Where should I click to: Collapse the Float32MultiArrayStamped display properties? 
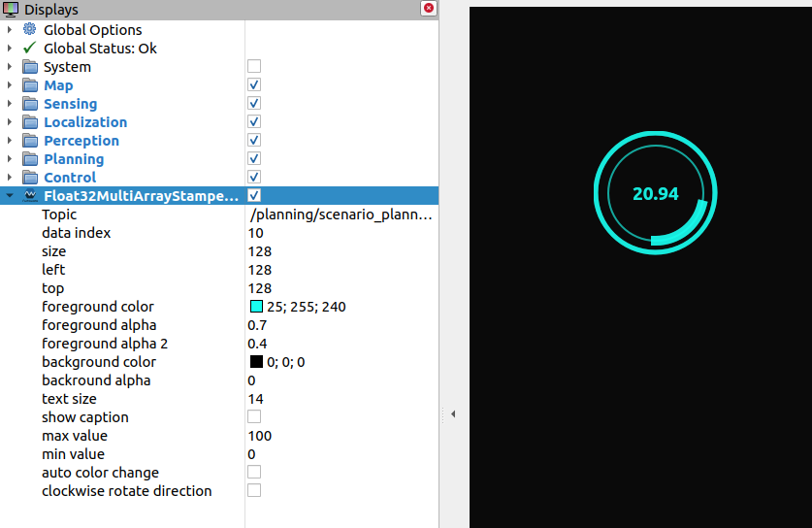[x=10, y=196]
